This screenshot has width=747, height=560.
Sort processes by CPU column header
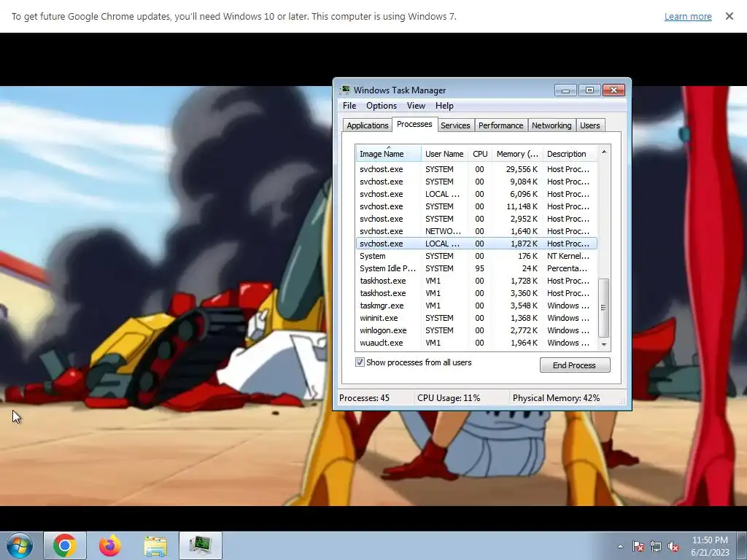click(480, 154)
